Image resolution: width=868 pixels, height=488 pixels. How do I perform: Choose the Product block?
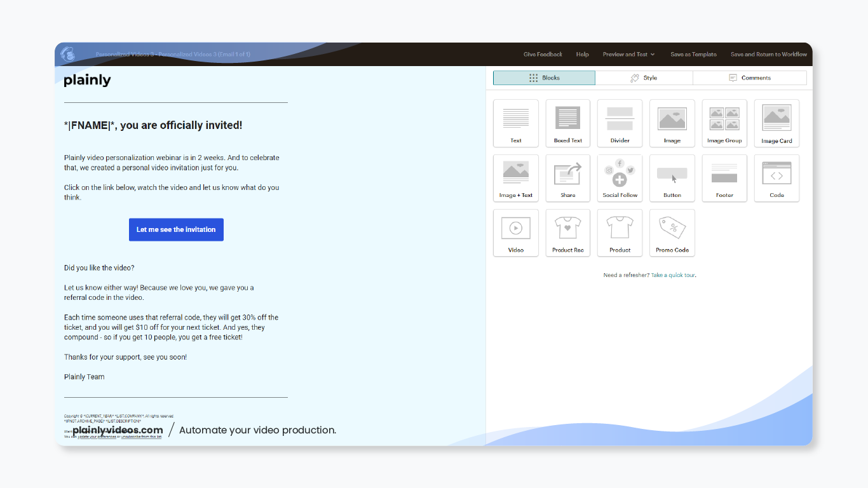click(x=620, y=233)
